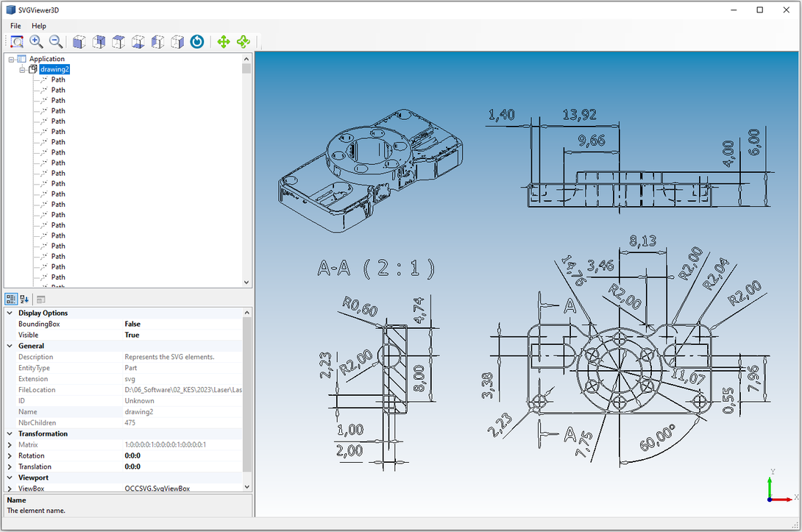Click the zoom out magnifier icon
802x532 pixels.
tap(55, 42)
